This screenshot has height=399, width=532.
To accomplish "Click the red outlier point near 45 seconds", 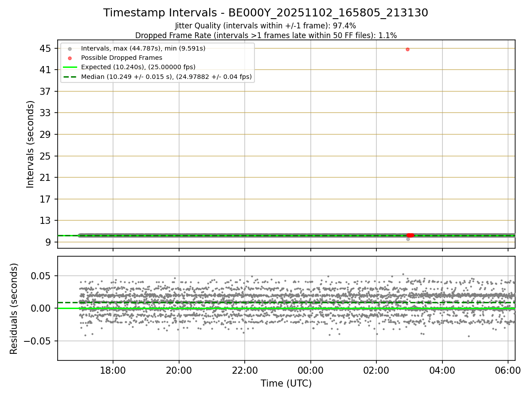I will point(407,49).
